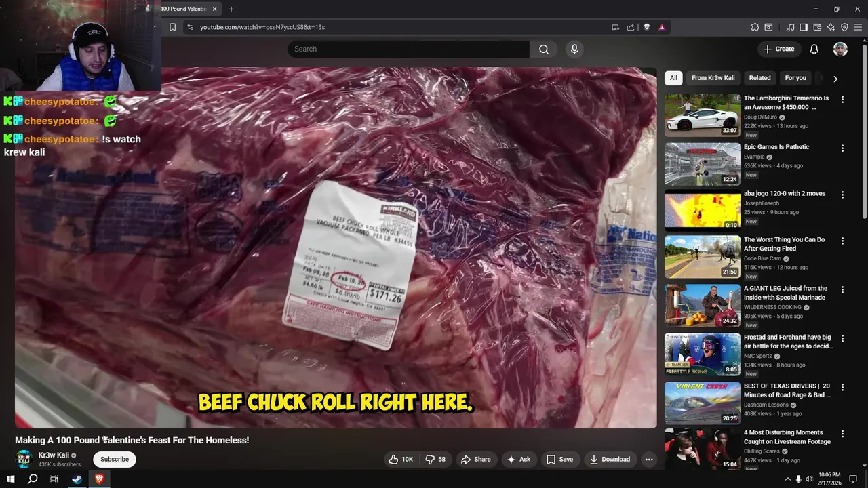The width and height of the screenshot is (868, 488).
Task: Open a new browser tab
Action: pyautogui.click(x=231, y=9)
